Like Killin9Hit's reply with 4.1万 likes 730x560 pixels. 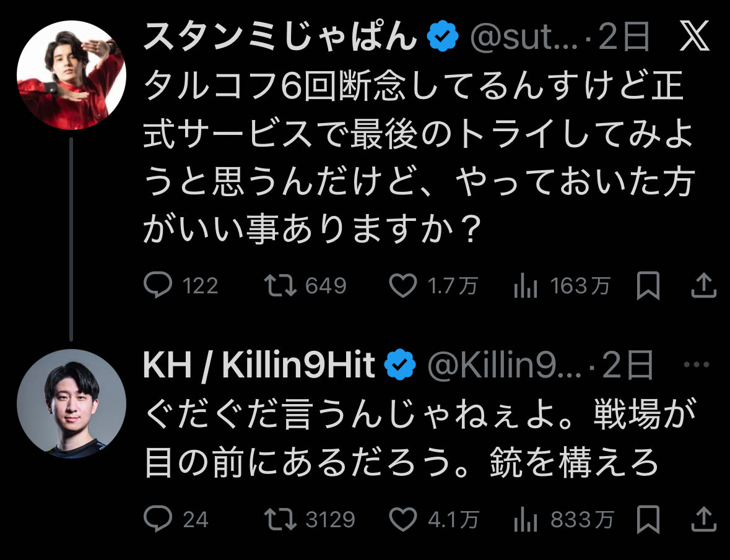pos(403,519)
